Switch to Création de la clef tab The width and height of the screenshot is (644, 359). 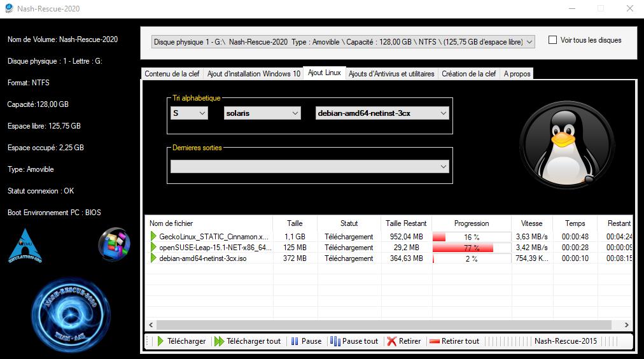[468, 74]
